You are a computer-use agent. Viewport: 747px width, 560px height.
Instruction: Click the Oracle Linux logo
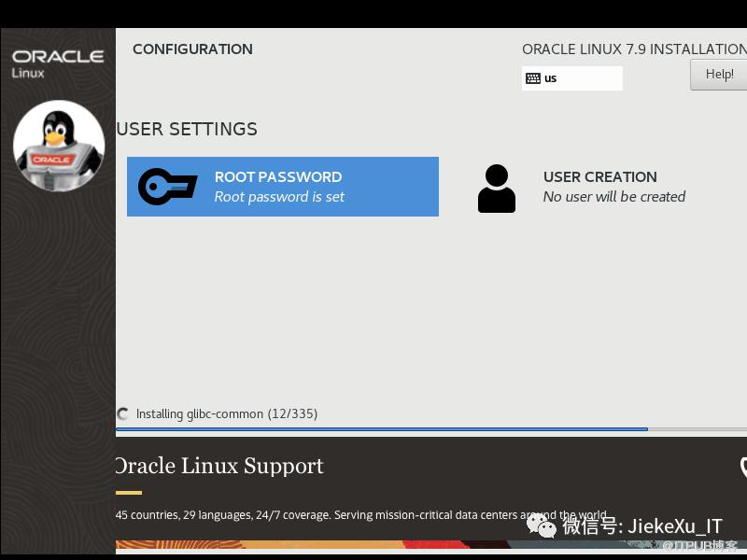point(58,63)
